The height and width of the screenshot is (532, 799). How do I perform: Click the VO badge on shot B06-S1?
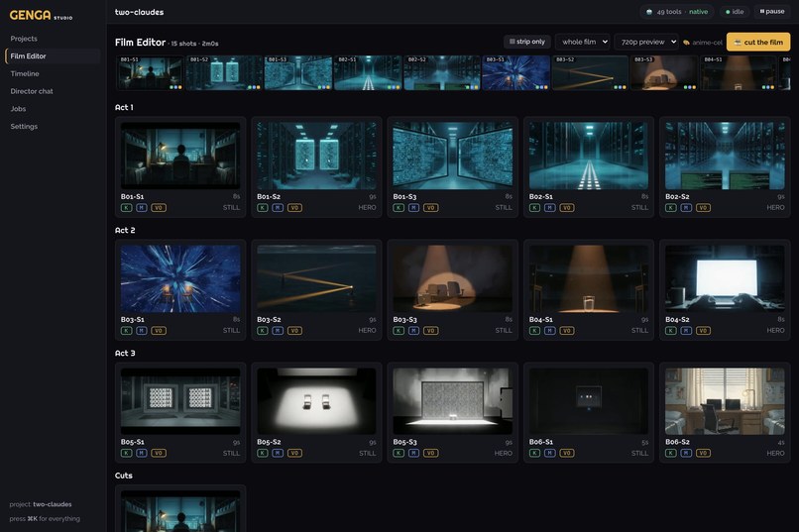point(567,453)
